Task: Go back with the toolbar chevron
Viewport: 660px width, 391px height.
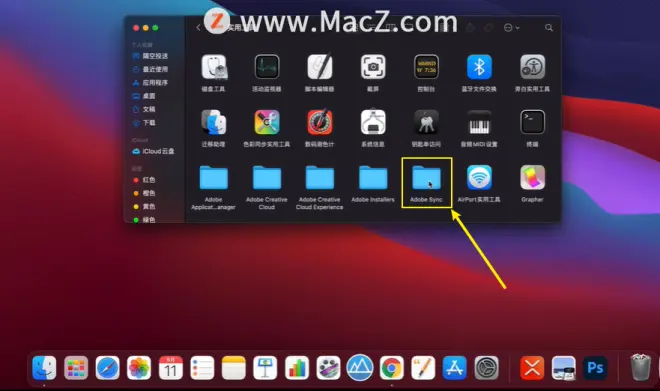Action: [198, 28]
